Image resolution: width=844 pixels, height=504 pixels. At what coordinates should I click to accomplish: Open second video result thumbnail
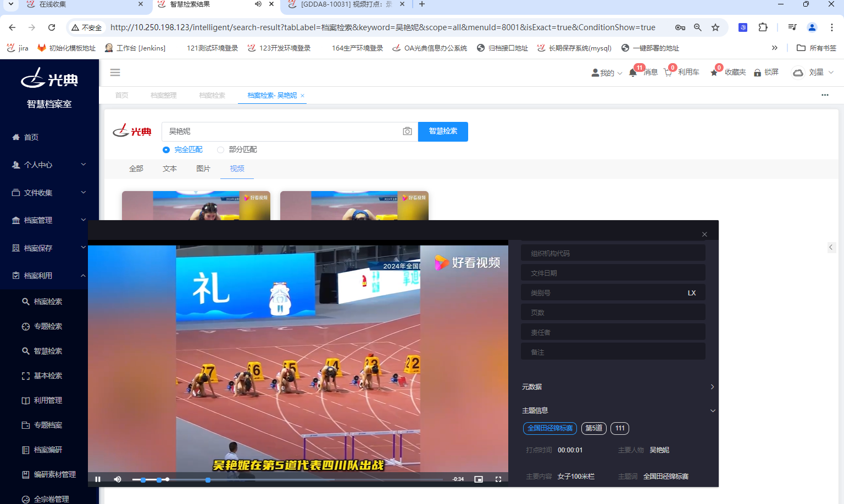coord(354,206)
